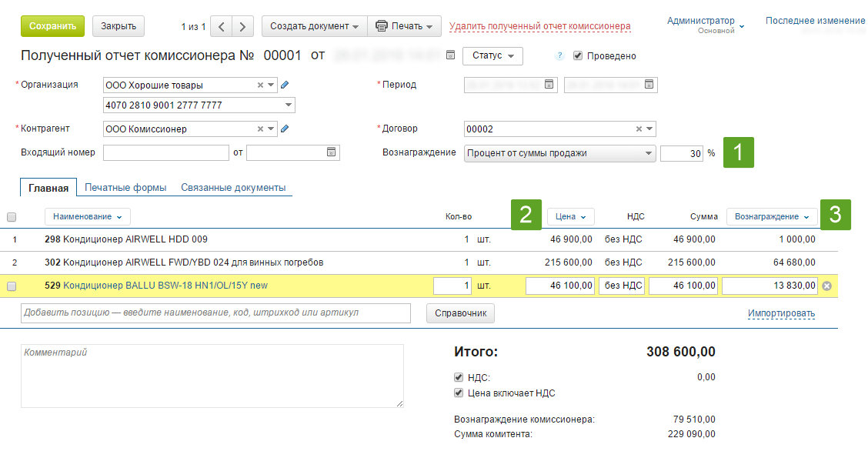Edit quantity field in row 529
868x458 pixels.
click(x=452, y=286)
